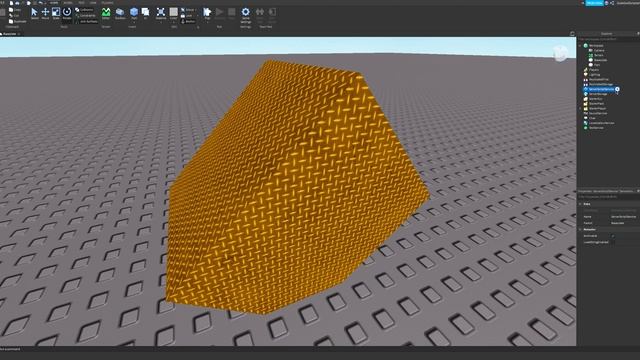The width and height of the screenshot is (640, 360).
Task: Choose the Select tool in the ribbon
Action: (34, 13)
